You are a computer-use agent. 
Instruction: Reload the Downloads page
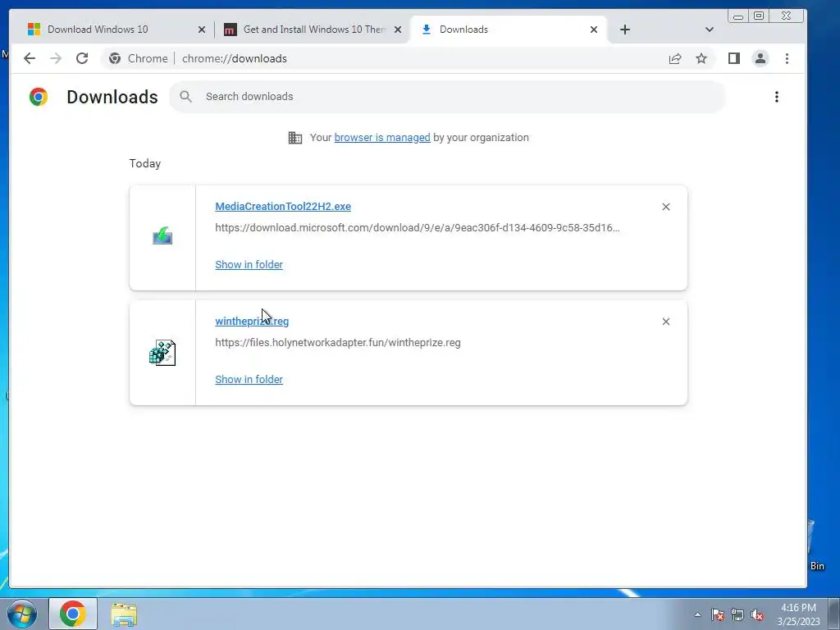[82, 58]
